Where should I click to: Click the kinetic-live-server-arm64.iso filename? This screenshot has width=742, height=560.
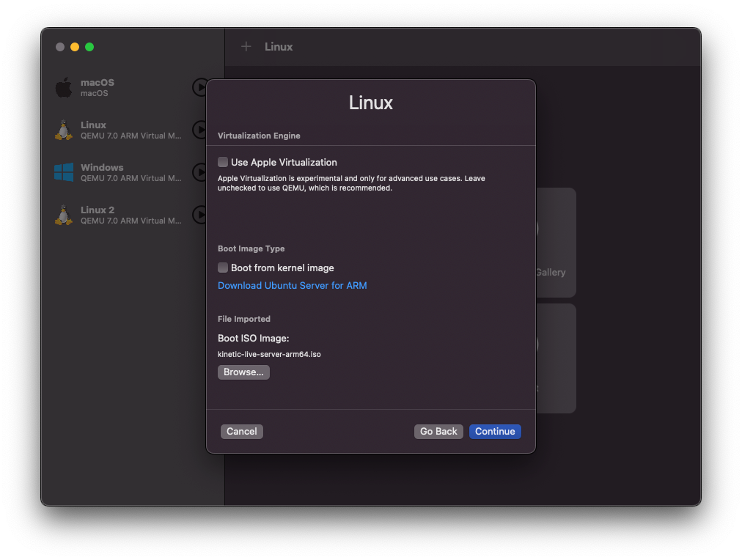click(x=269, y=354)
